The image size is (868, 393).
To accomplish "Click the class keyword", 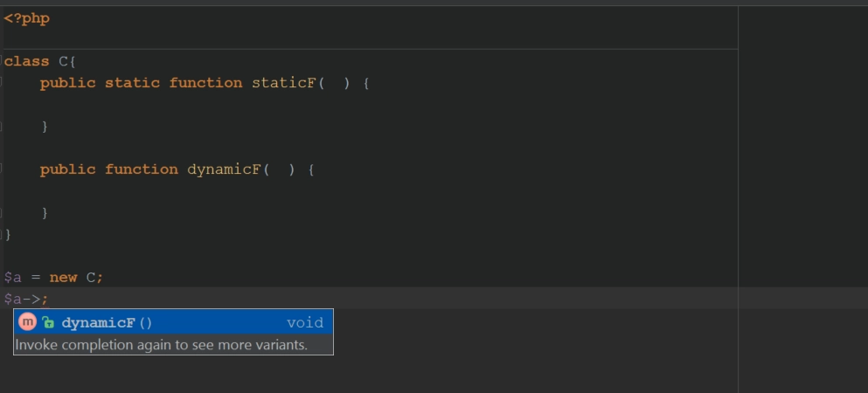I will click(x=26, y=61).
